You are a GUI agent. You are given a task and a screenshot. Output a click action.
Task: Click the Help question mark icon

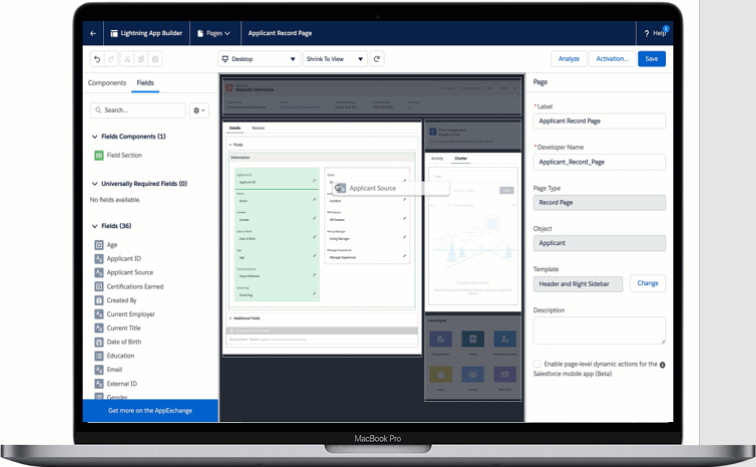coord(647,33)
